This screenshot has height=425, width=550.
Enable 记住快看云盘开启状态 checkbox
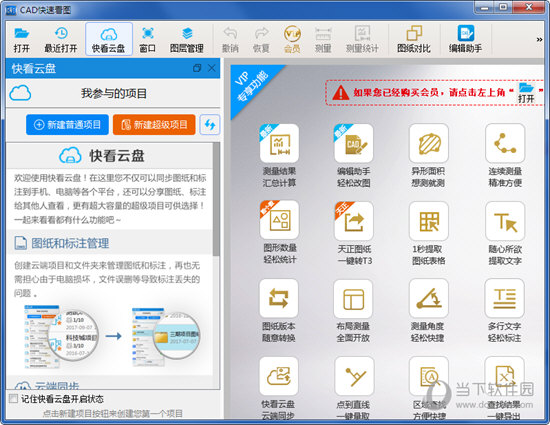point(14,399)
